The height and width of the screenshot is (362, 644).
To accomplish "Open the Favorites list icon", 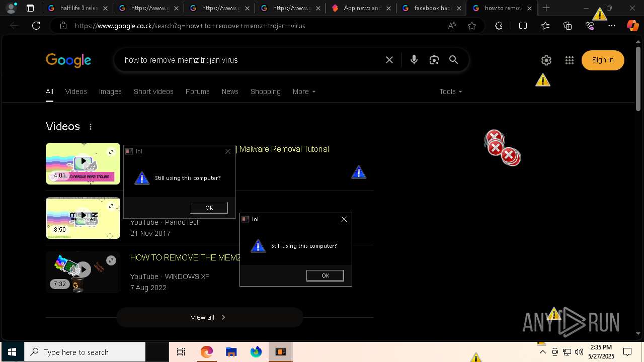I will 545,26.
